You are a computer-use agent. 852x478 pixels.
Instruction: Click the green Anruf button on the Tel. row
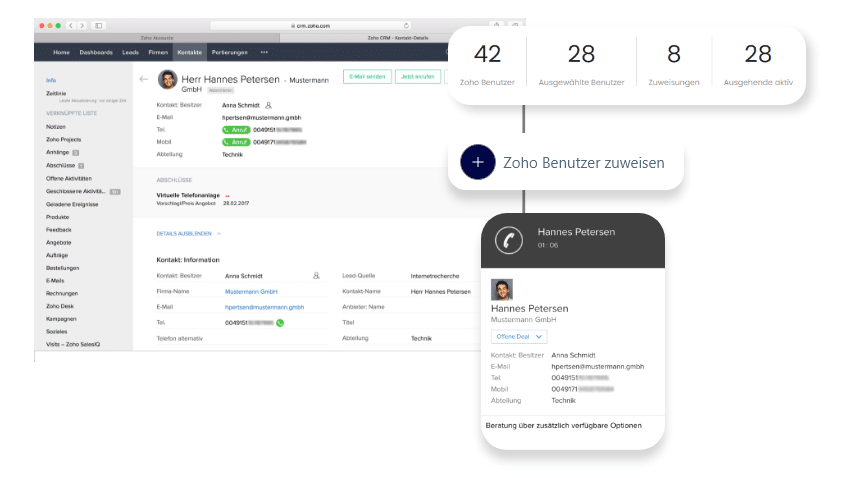236,130
